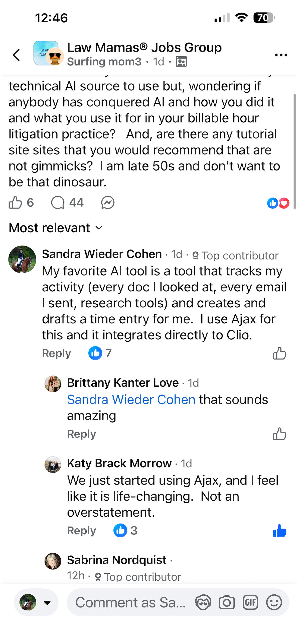298x644 pixels.
Task: Open the blue Sandra Wieder Cohen mention link
Action: (131, 399)
